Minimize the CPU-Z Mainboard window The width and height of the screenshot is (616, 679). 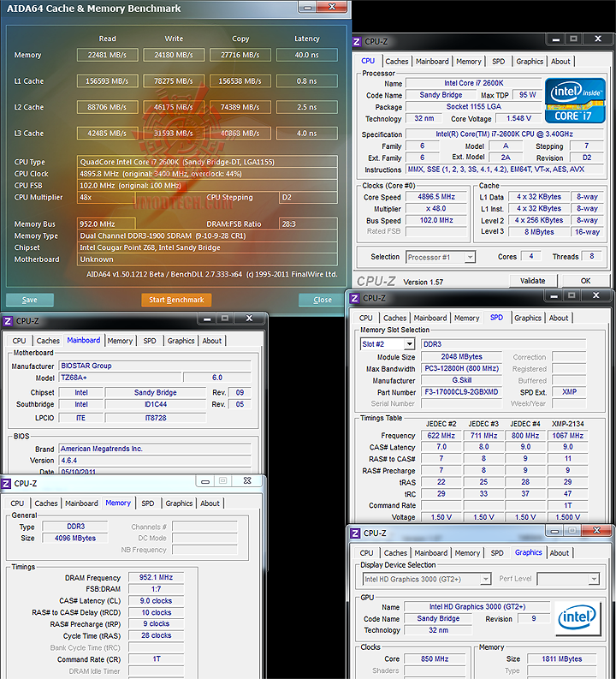pyautogui.click(x=207, y=319)
